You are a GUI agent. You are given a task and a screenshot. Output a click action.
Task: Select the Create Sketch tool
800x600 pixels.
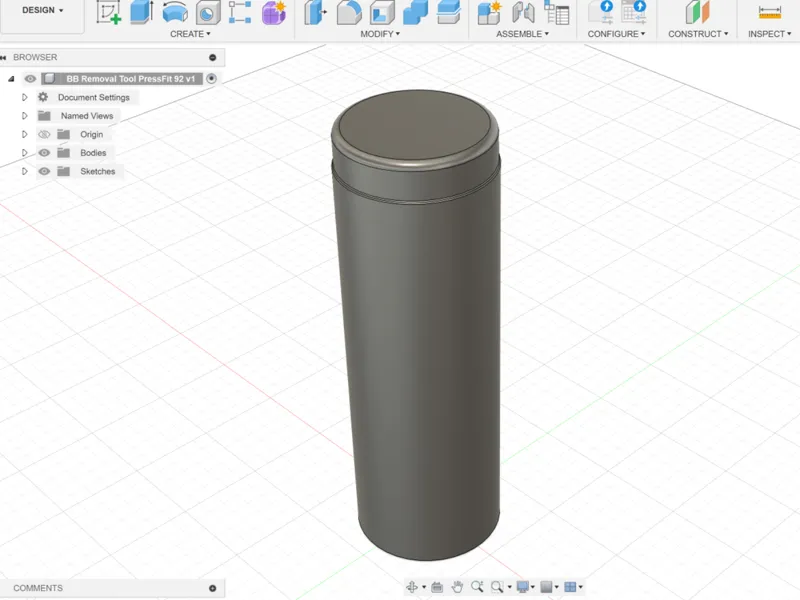(x=109, y=12)
